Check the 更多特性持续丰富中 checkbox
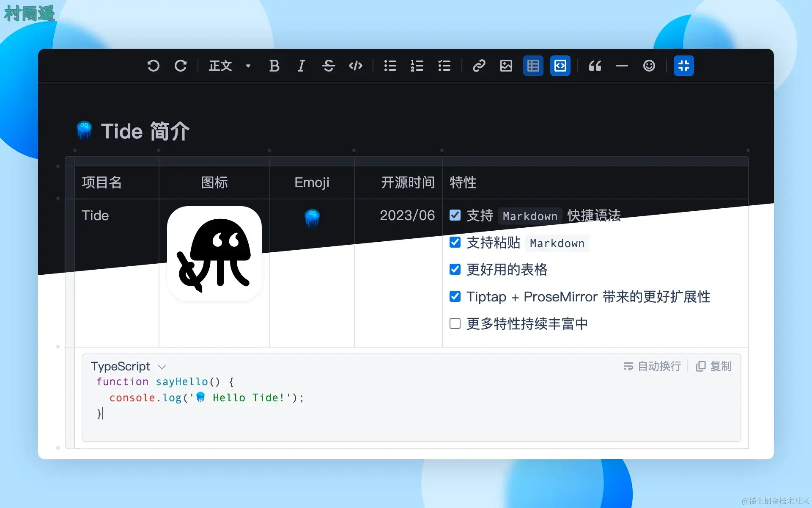 click(x=455, y=324)
